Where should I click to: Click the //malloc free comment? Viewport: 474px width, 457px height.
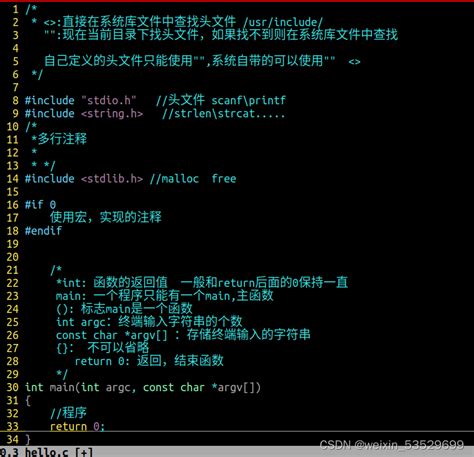(193, 179)
